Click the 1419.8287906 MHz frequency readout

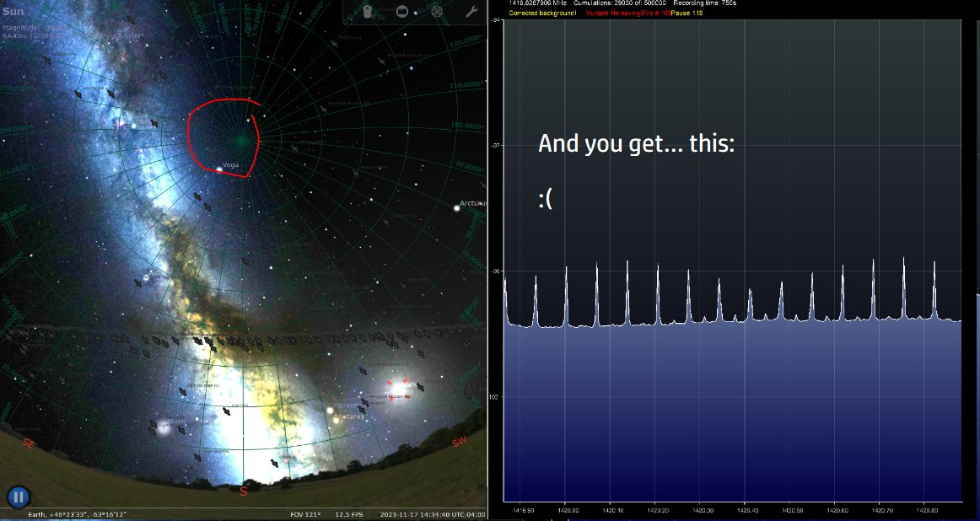point(537,3)
